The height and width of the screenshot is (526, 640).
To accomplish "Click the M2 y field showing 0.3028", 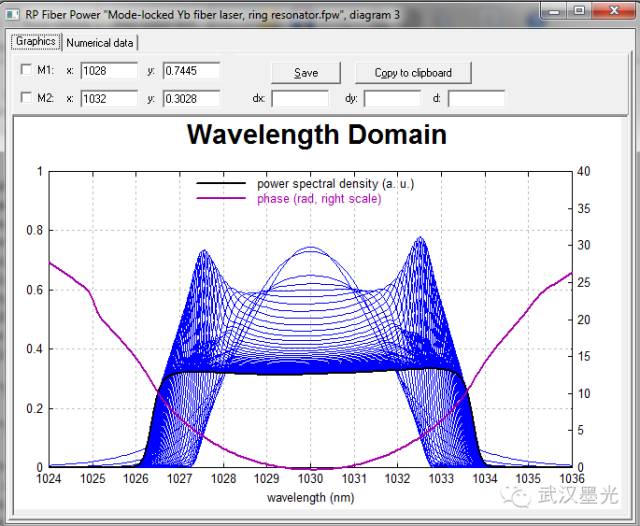I will point(191,98).
